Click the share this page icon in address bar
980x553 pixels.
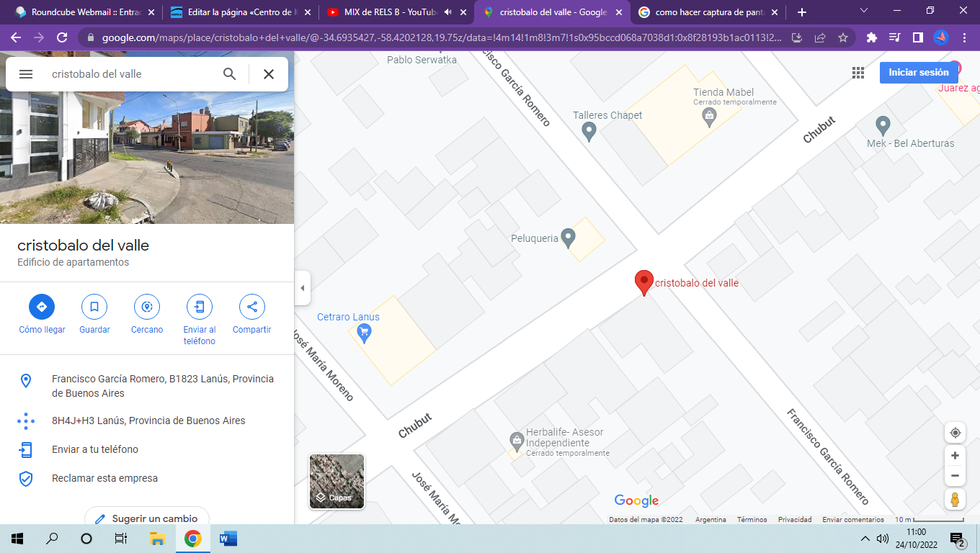pos(820,37)
